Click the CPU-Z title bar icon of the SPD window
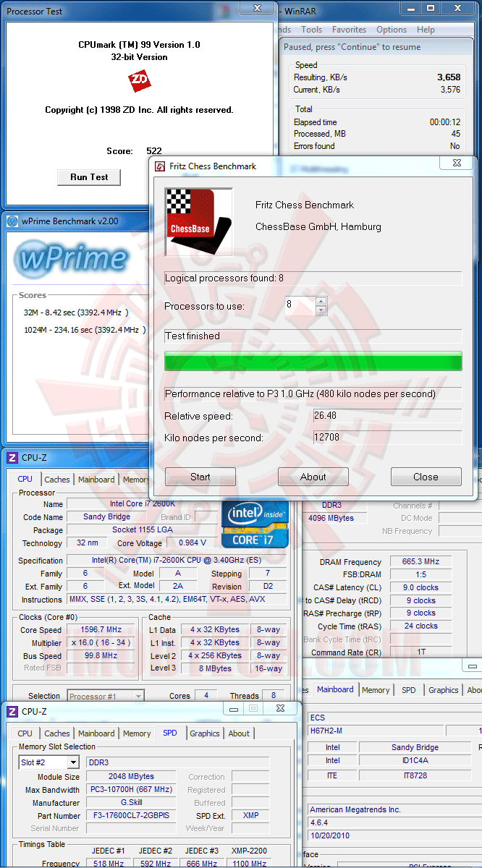The width and height of the screenshot is (482, 868). 12,711
